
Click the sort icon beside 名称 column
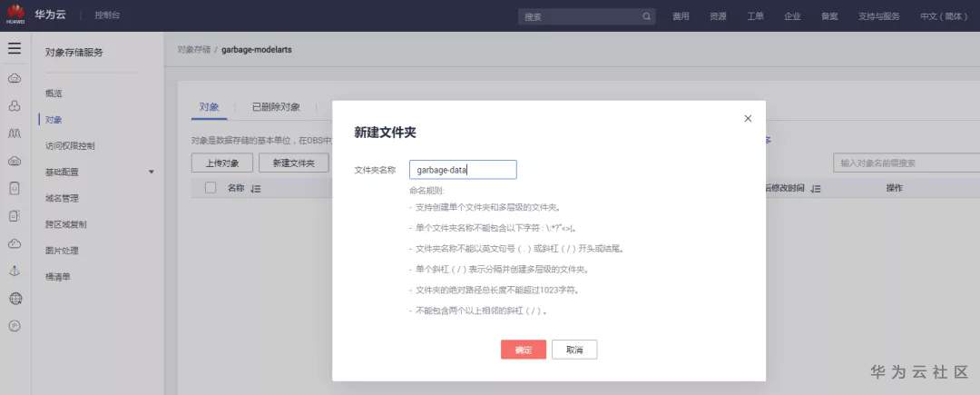255,188
